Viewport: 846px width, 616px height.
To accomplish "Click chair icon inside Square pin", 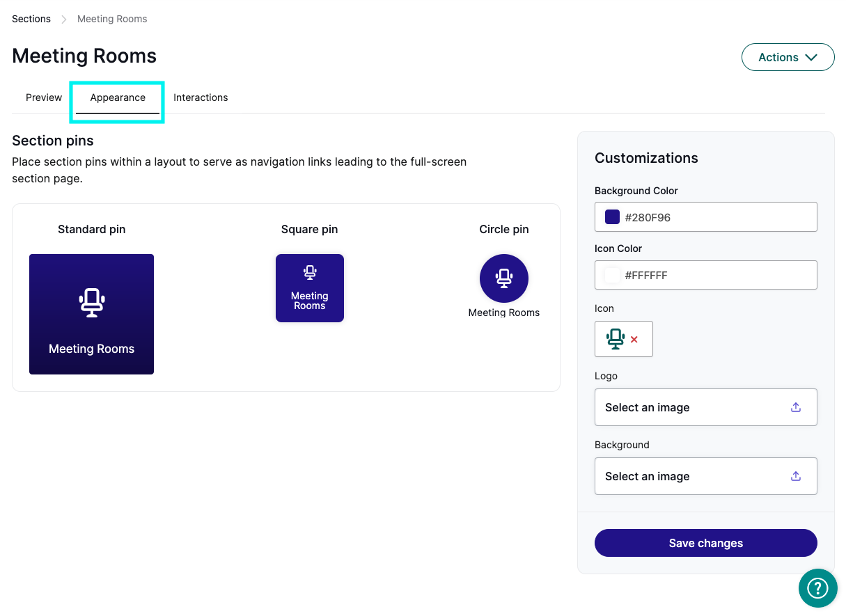I will pyautogui.click(x=310, y=273).
